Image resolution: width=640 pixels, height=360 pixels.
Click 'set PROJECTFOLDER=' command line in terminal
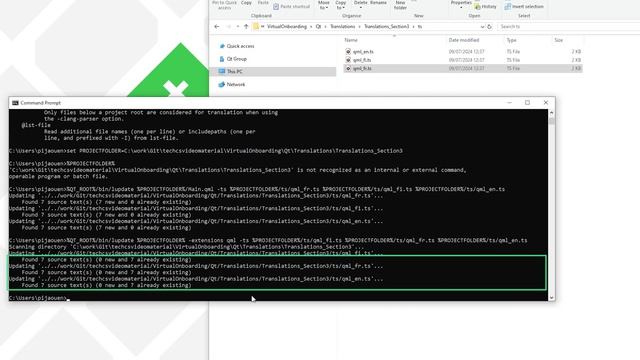206,151
